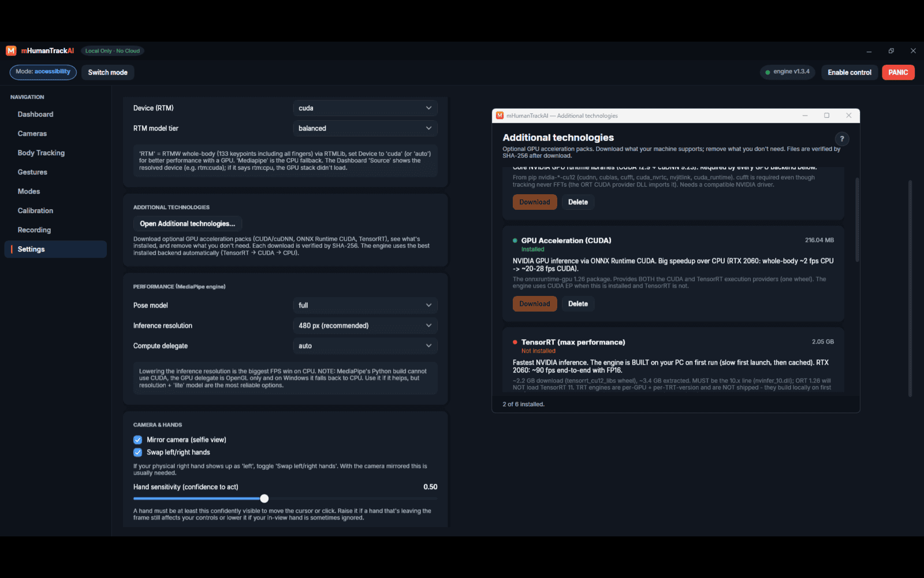Click the Additional technologies window logo icon

click(x=500, y=116)
